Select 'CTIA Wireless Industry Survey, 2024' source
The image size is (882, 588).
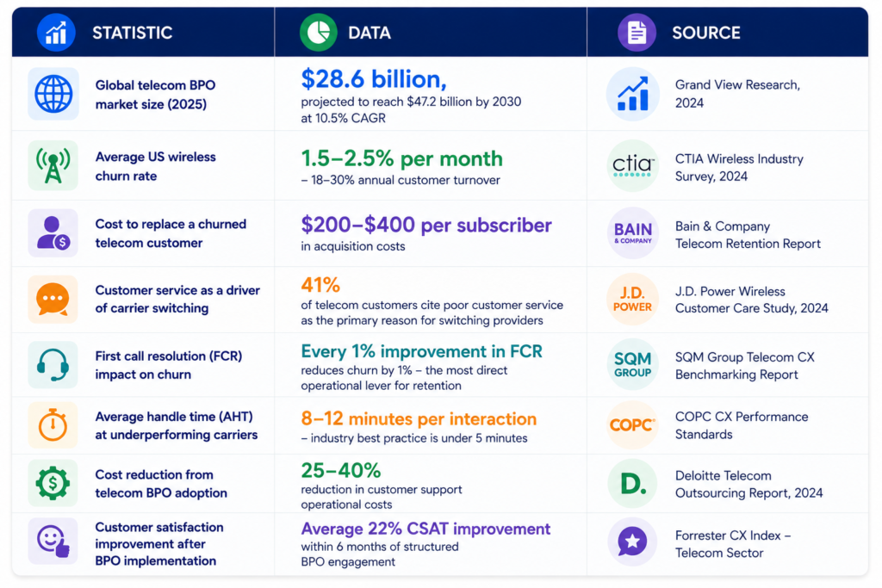click(739, 168)
